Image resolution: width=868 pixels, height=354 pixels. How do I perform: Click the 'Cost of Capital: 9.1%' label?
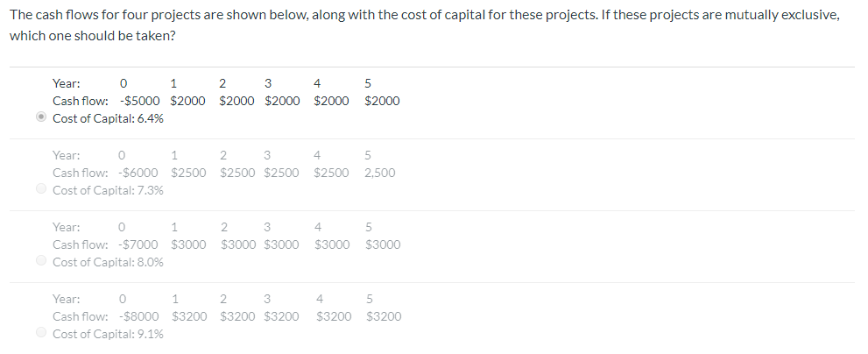[108, 334]
